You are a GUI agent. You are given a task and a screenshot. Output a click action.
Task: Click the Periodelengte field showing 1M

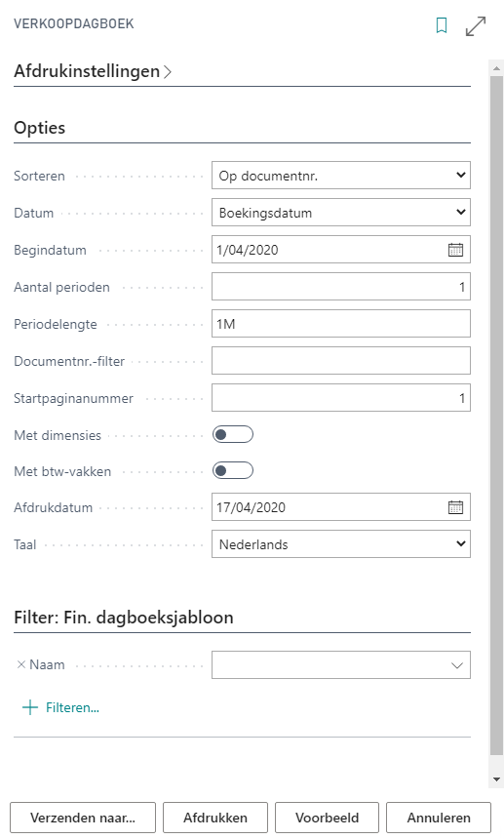tap(341, 324)
